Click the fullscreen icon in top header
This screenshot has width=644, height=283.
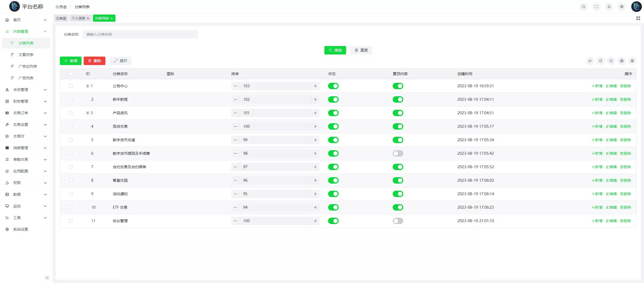click(x=596, y=7)
